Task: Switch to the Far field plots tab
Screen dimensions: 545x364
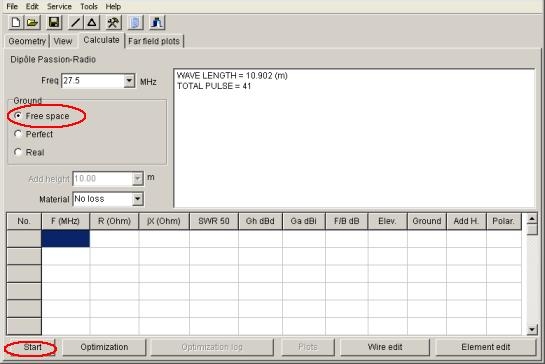Action: coord(154,41)
